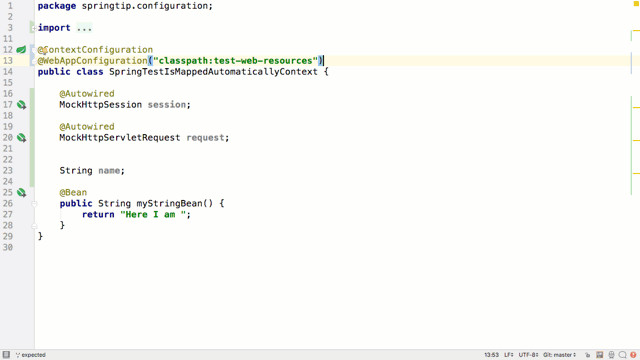Screen dimensions: 640x360
Task: Click the Spring bean gutter icon on line 25
Action: pyautogui.click(x=22, y=193)
